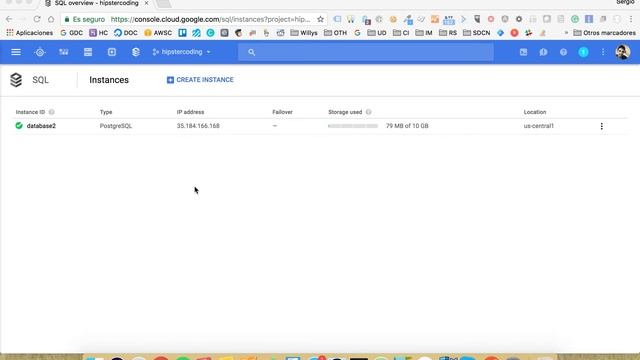Open the RS bookmarks folder
640x360 pixels.
448,33
